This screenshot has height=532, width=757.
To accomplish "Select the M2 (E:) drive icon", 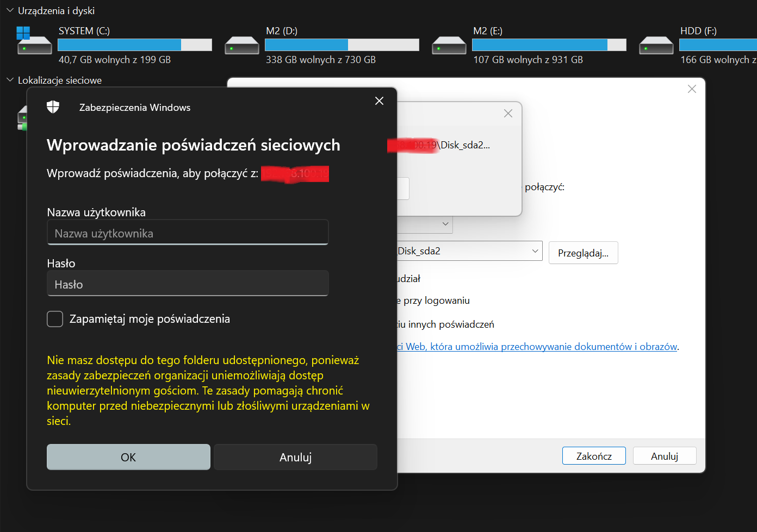I will (x=449, y=45).
